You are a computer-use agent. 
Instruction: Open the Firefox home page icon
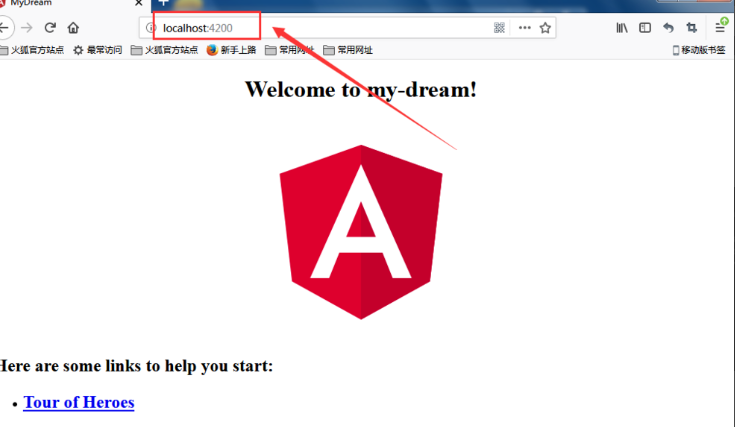point(73,28)
